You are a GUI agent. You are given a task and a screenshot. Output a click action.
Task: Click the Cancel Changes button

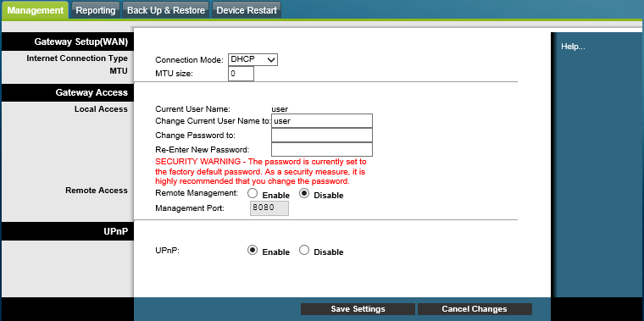tap(475, 309)
